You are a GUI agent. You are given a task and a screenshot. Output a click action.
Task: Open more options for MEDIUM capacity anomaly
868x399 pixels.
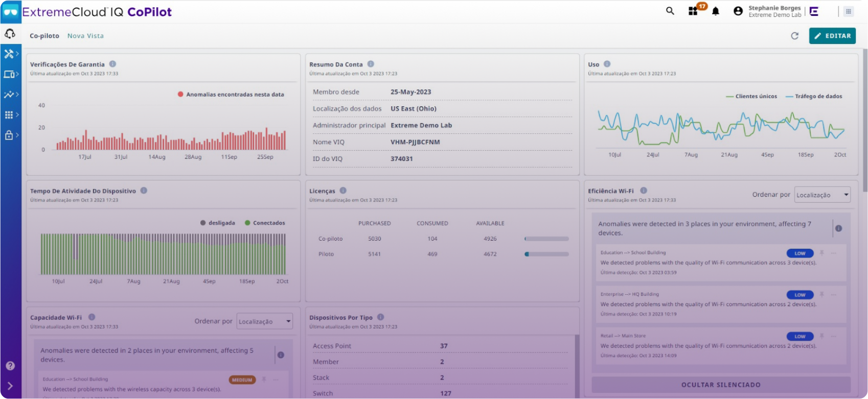[276, 380]
